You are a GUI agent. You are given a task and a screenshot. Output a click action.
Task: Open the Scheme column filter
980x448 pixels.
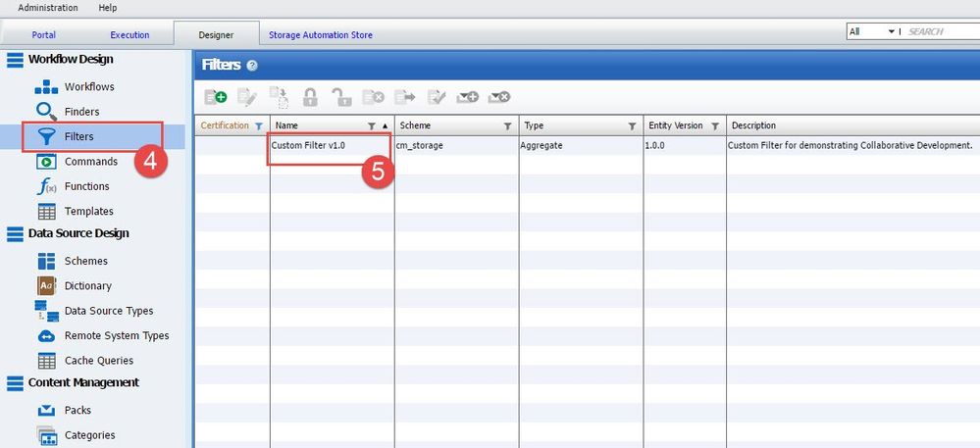click(507, 126)
